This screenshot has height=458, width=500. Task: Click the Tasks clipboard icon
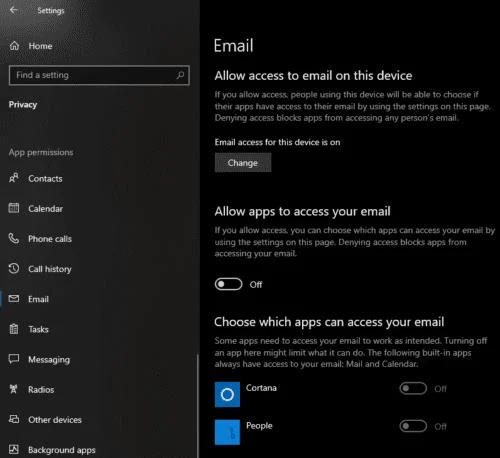coord(14,329)
